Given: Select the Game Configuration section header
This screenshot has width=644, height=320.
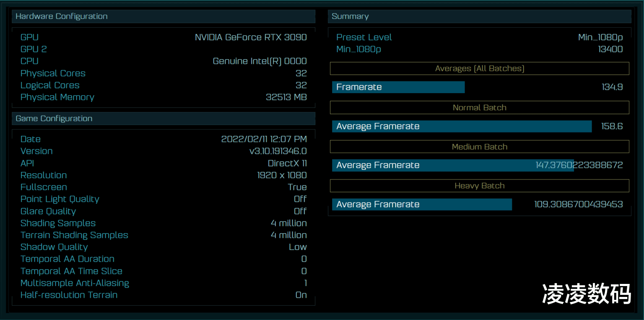Looking at the screenshot, I should pos(164,119).
